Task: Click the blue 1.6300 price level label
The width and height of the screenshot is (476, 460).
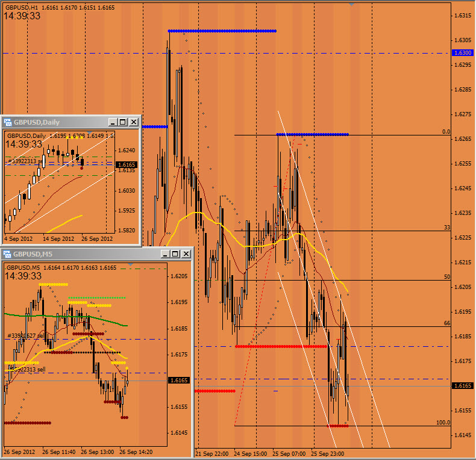Action: (462, 53)
